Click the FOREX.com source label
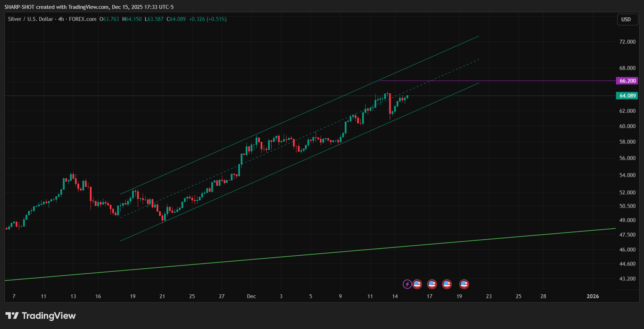Image resolution: width=644 pixels, height=329 pixels. click(x=82, y=19)
